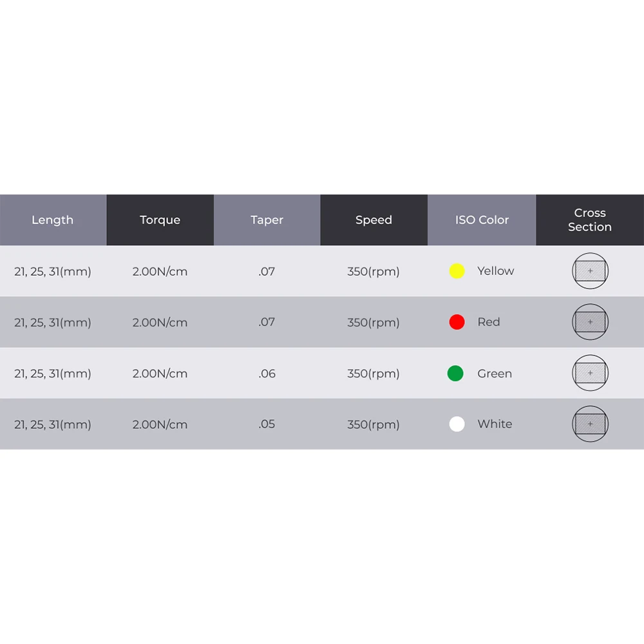Select the white ISO color dot
This screenshot has width=644, height=644.
pyautogui.click(x=457, y=424)
